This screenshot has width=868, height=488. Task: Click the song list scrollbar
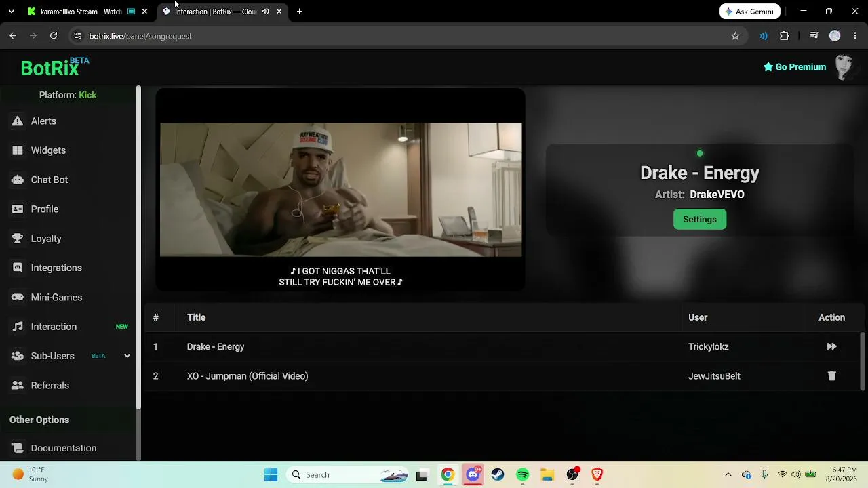click(x=863, y=361)
